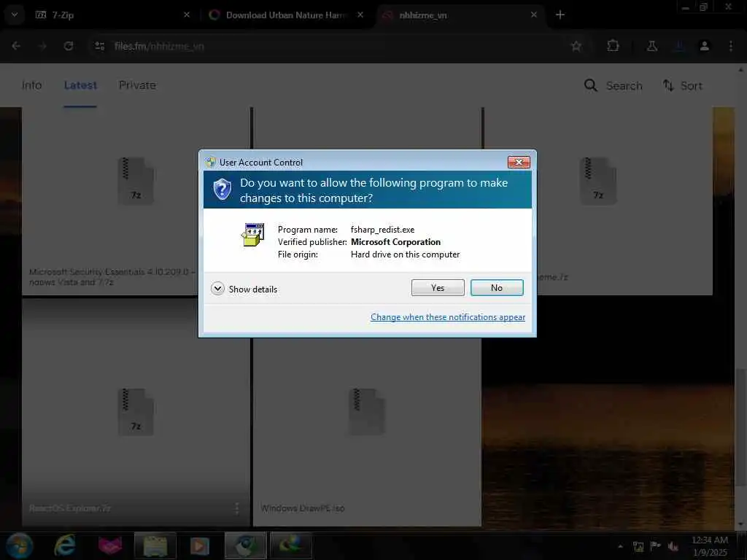Open Action Center flag in tray
Screen dimensions: 747x560
656,546
